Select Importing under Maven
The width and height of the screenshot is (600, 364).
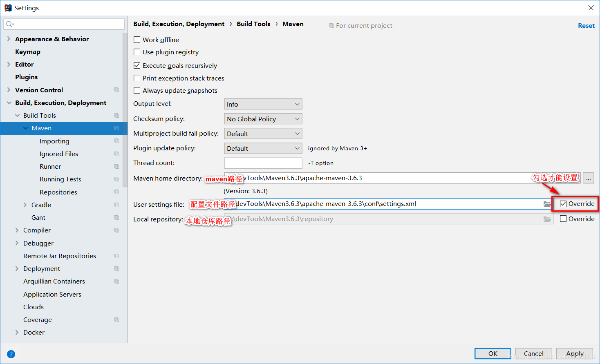pos(54,141)
